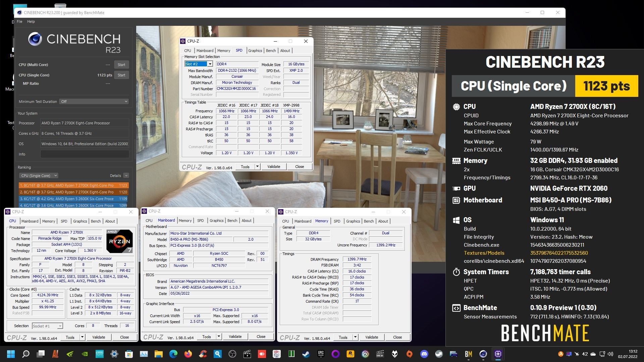
Task: Switch to CPU-Z via its taskbar icon
Action: [x=498, y=354]
